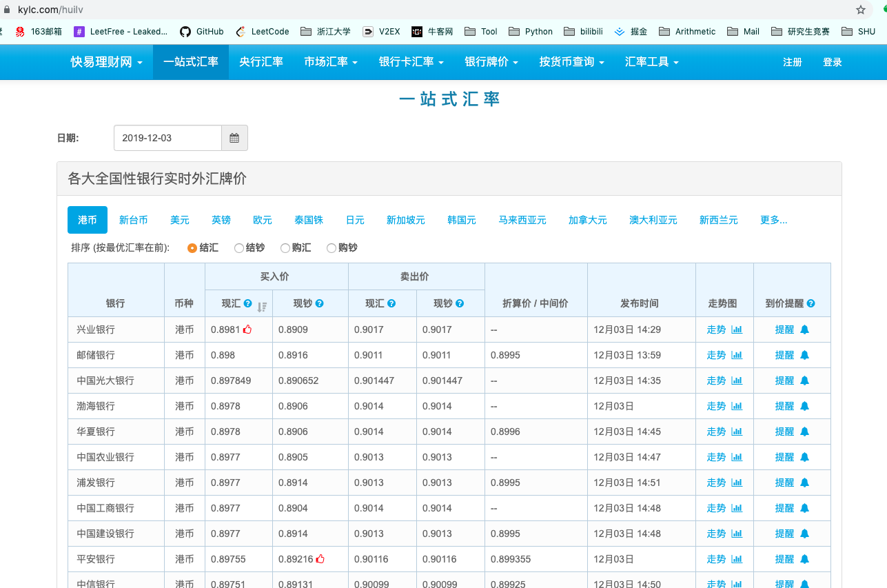
Task: Open the Python bookmarks folder
Action: (531, 31)
